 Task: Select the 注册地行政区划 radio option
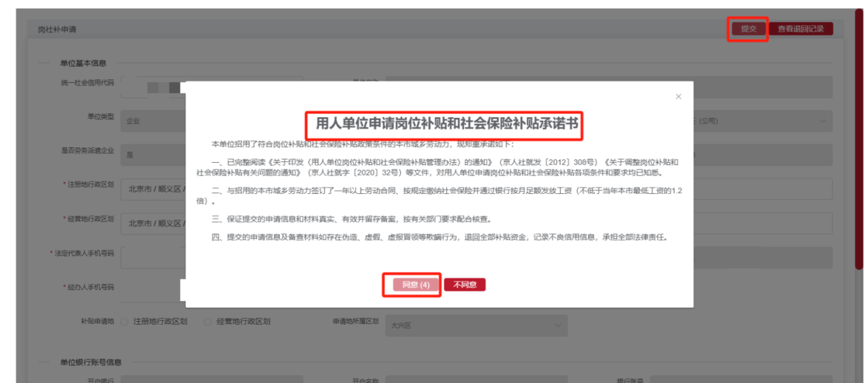125,322
